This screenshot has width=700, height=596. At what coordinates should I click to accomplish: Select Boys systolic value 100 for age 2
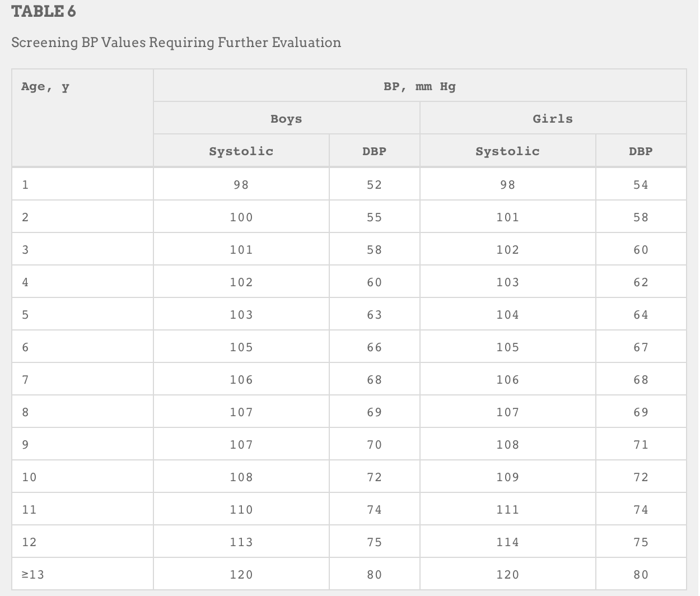click(241, 217)
